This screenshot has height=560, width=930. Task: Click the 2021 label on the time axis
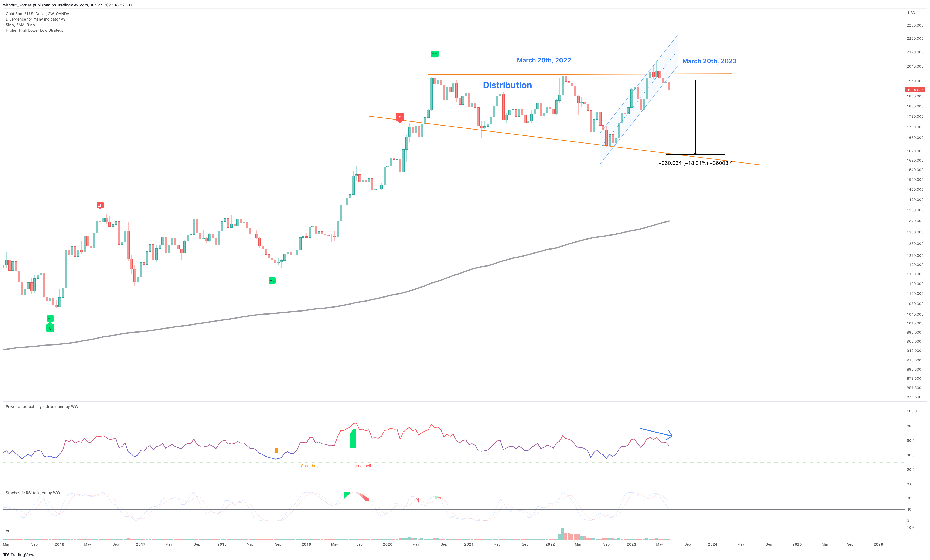(469, 544)
